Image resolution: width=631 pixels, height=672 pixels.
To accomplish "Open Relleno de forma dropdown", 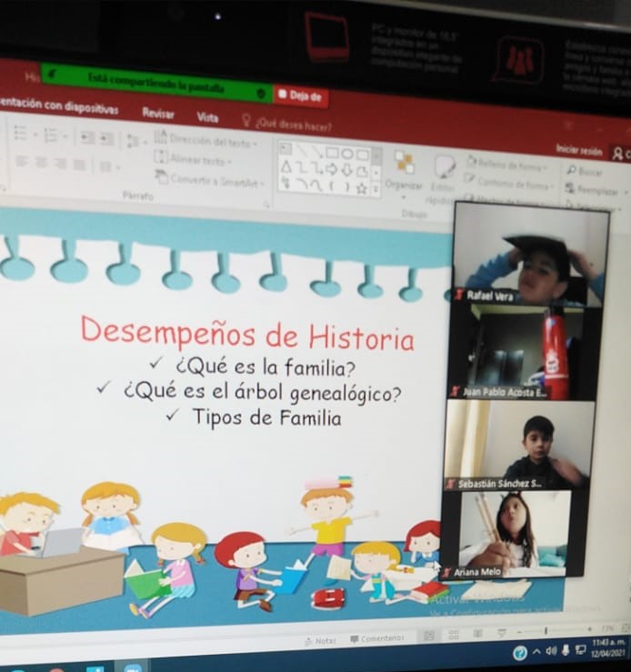I will pos(507,165).
